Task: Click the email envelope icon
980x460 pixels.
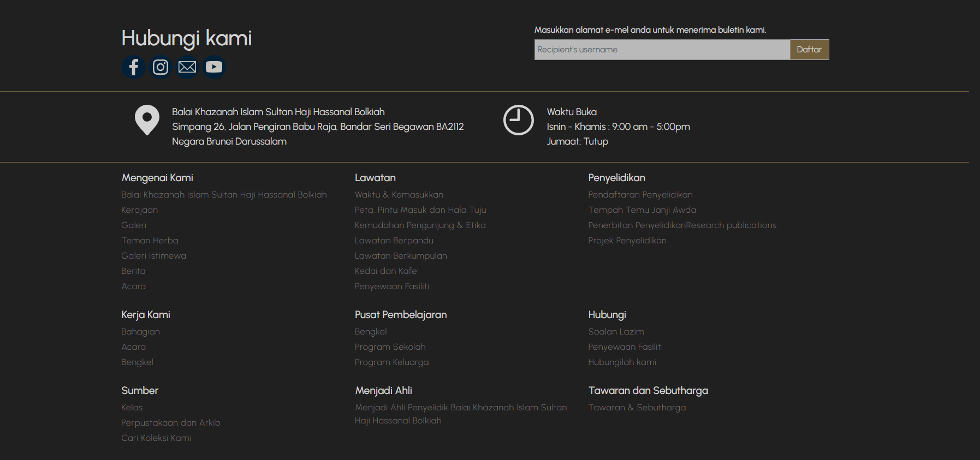Action: (187, 67)
